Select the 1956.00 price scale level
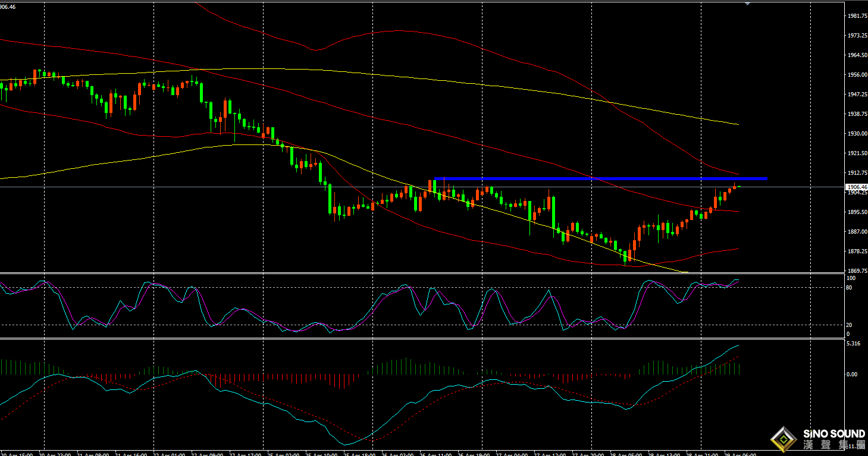Viewport: 868px width, 456px height. (x=856, y=75)
